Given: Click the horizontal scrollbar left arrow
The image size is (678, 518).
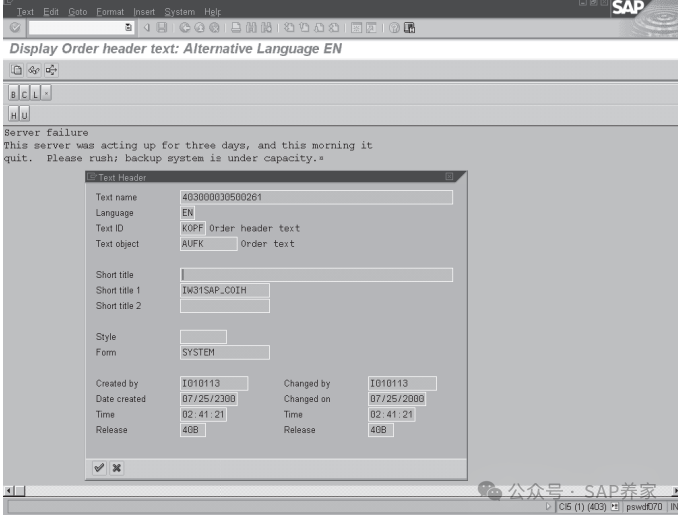Looking at the screenshot, I should click(9, 491).
